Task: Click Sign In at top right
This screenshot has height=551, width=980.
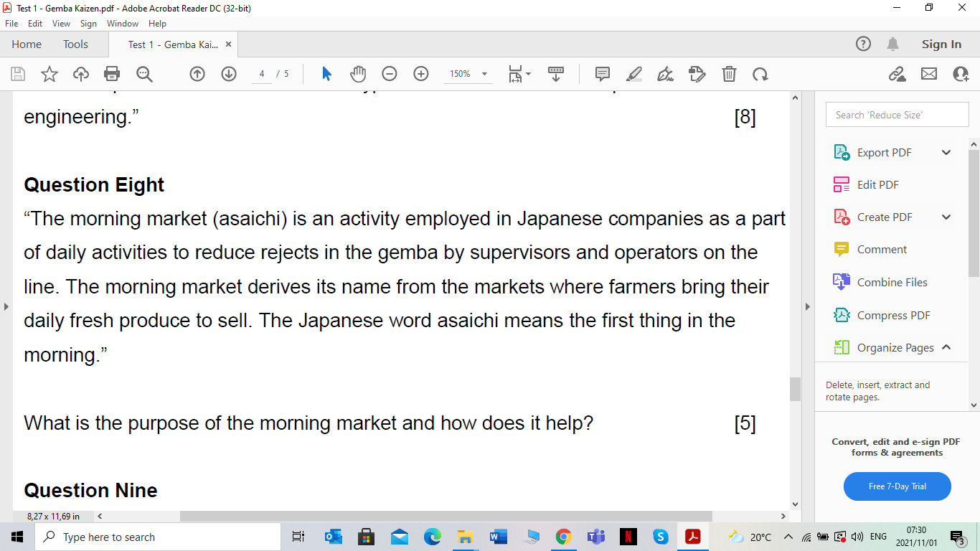Action: pos(941,44)
